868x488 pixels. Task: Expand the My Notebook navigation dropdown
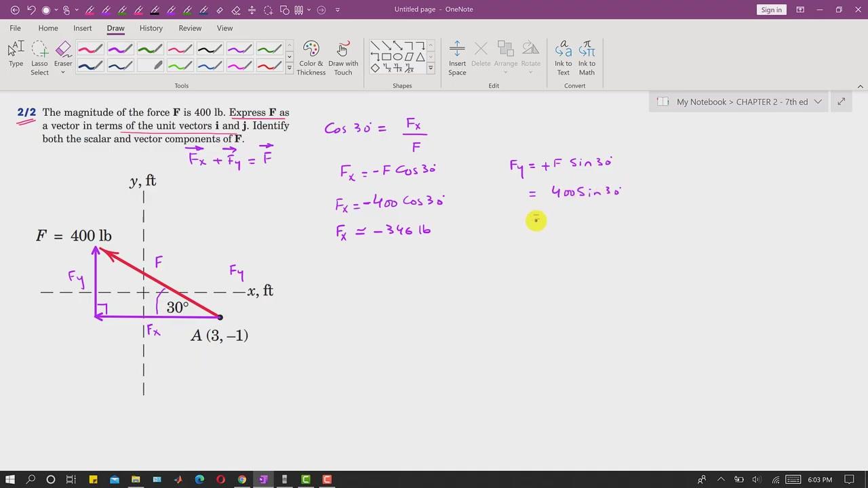click(x=818, y=102)
